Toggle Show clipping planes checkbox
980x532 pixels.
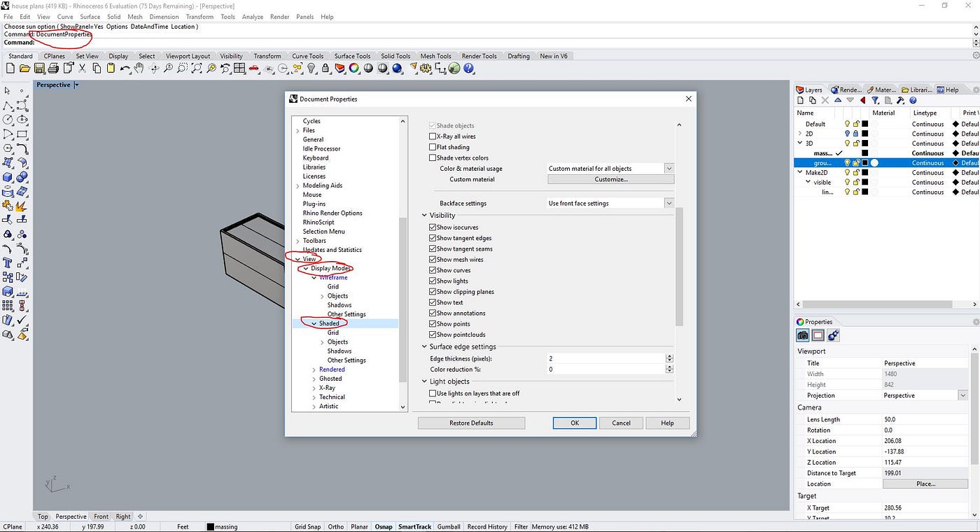tap(432, 292)
